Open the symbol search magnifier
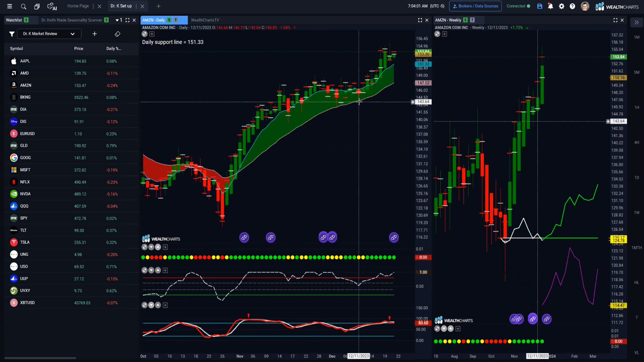Viewport: 644px width, 362px height. point(23,6)
